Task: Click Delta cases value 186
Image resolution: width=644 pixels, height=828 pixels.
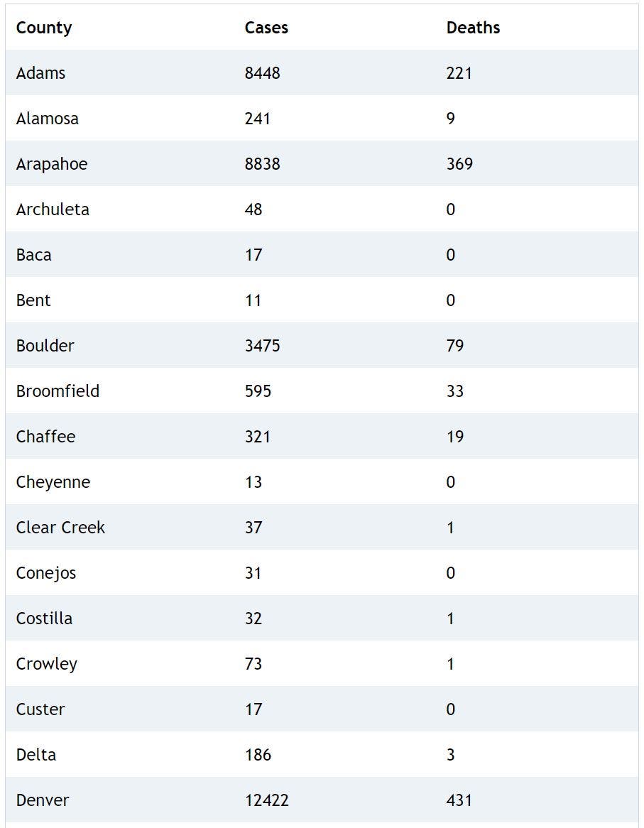Action: pos(258,755)
